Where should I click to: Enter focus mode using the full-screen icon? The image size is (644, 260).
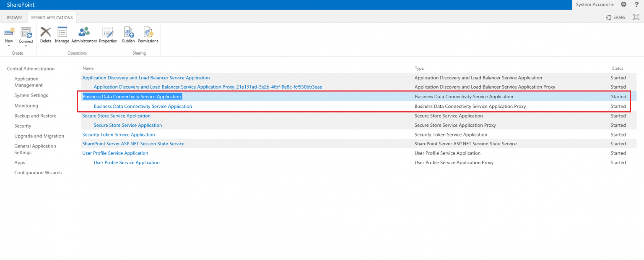coord(636,17)
